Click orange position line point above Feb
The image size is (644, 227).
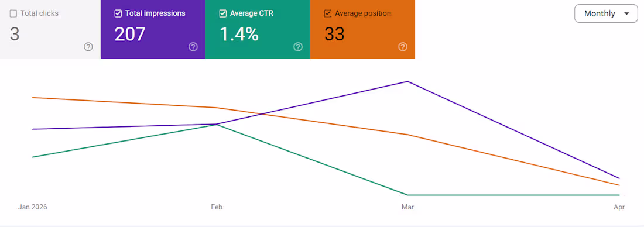[x=217, y=108]
